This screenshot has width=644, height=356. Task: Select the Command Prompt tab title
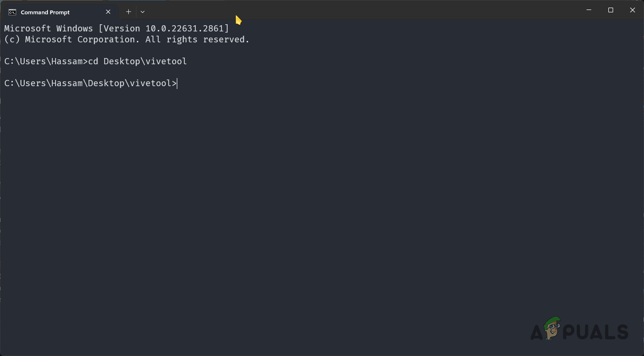tap(45, 12)
